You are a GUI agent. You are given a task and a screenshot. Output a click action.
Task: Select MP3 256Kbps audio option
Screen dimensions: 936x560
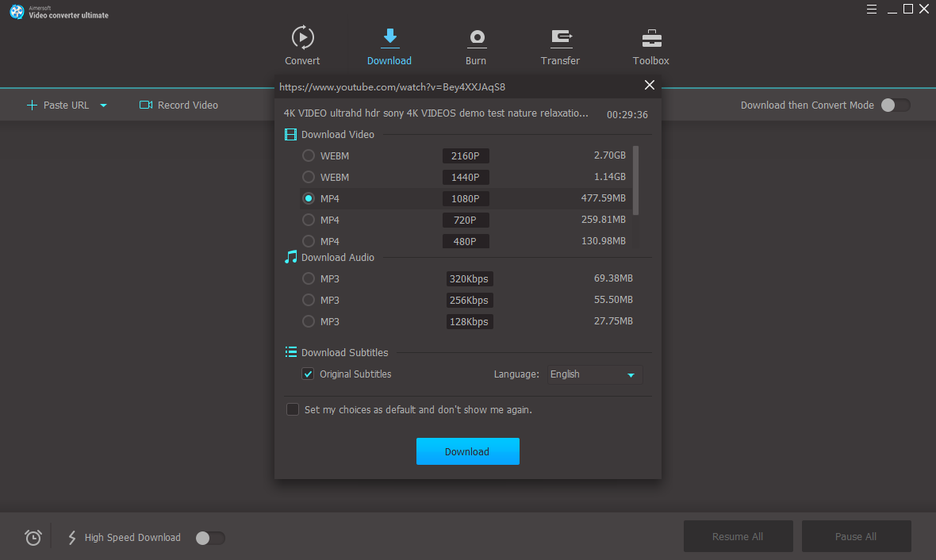pyautogui.click(x=308, y=300)
